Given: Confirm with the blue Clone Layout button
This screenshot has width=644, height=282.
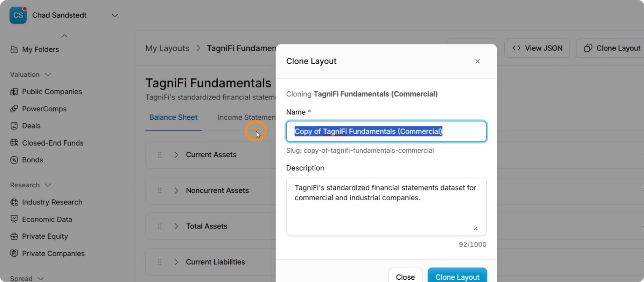Looking at the screenshot, I should 457,276.
